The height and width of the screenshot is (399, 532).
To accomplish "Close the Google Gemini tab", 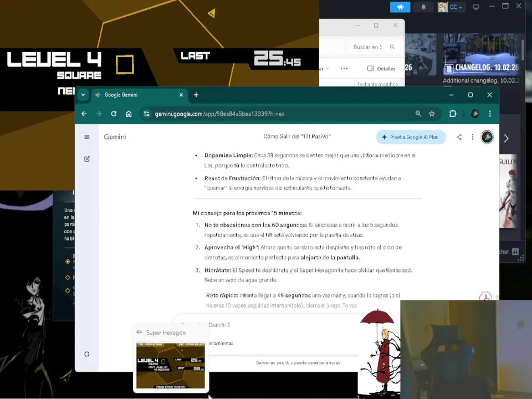I will (181, 95).
